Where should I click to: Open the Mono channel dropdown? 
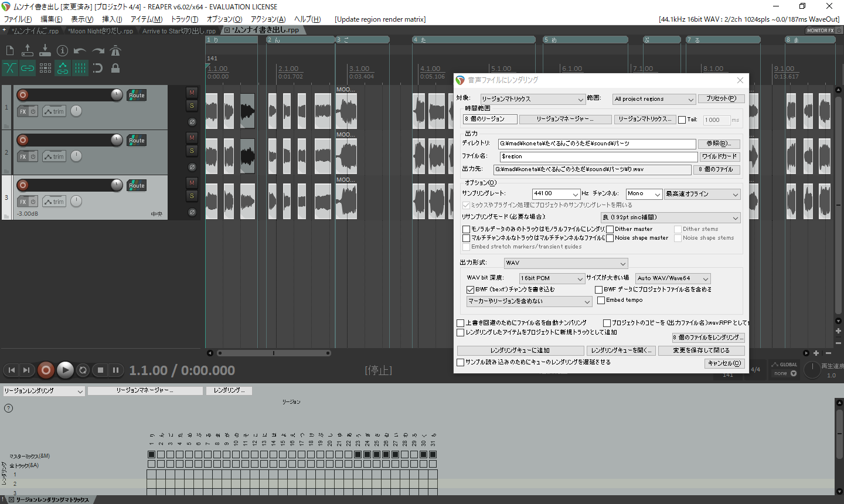click(644, 193)
